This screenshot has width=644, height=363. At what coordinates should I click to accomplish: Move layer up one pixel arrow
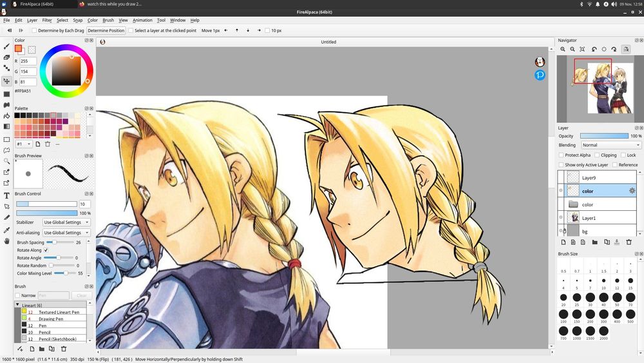(x=237, y=30)
